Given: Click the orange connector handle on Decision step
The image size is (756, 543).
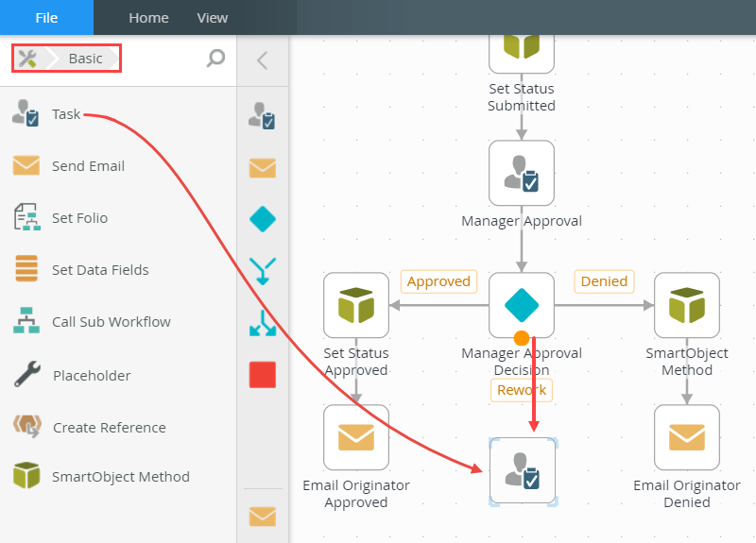Looking at the screenshot, I should tap(522, 338).
